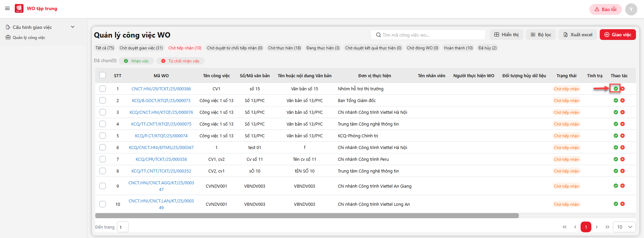Open WO link CNCT.HNI/29/TCKT/25/000386
Image resolution: width=644 pixels, height=238 pixels.
coord(161,89)
